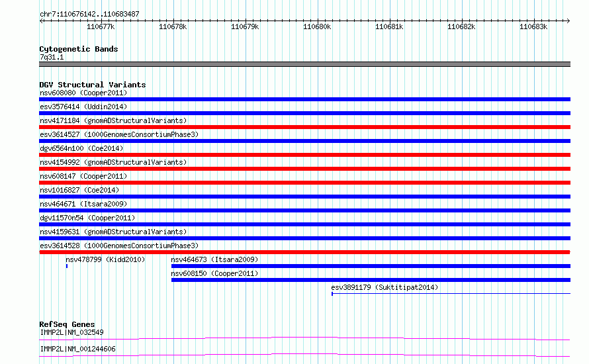Select the blue bar under nsv464671
The height and width of the screenshot is (364, 589).
coord(304,210)
